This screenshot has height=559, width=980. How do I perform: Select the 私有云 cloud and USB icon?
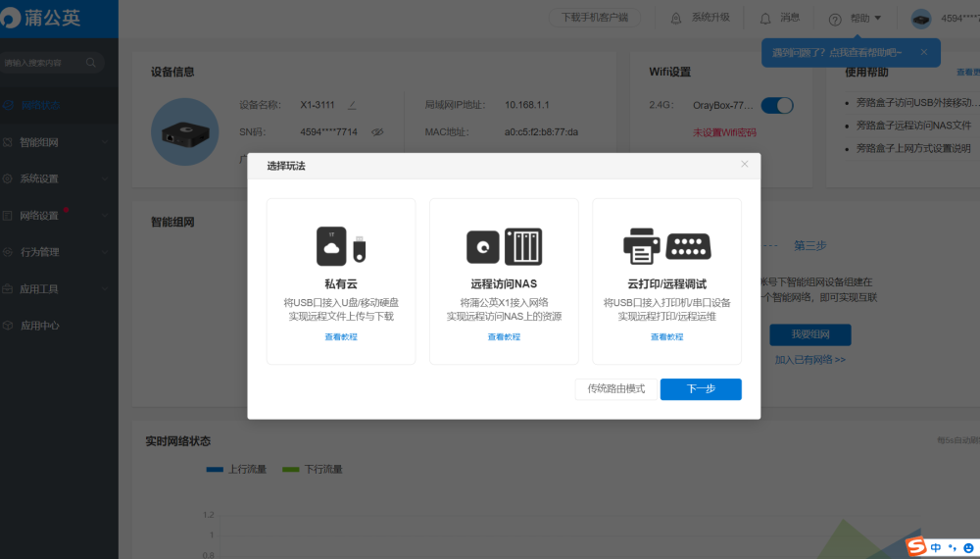[341, 246]
